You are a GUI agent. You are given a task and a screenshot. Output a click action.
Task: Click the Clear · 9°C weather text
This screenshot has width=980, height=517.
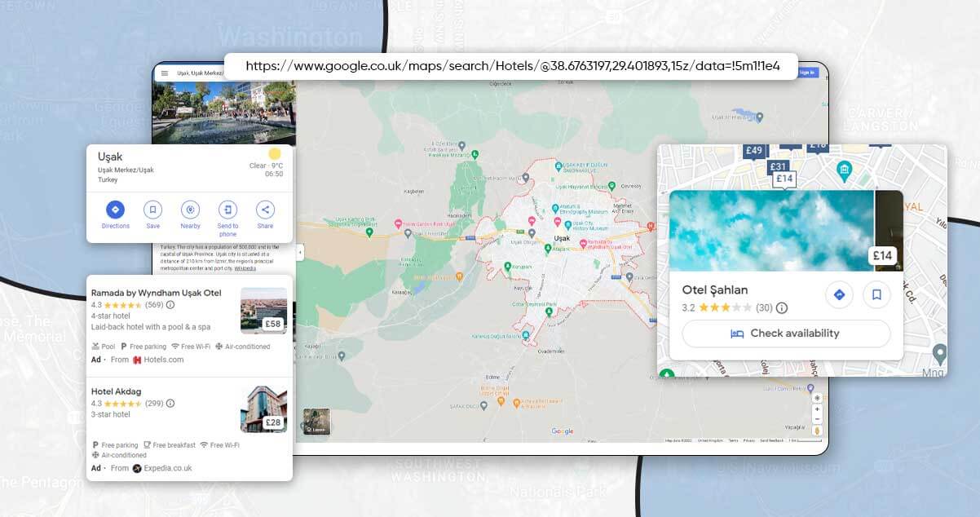[266, 166]
